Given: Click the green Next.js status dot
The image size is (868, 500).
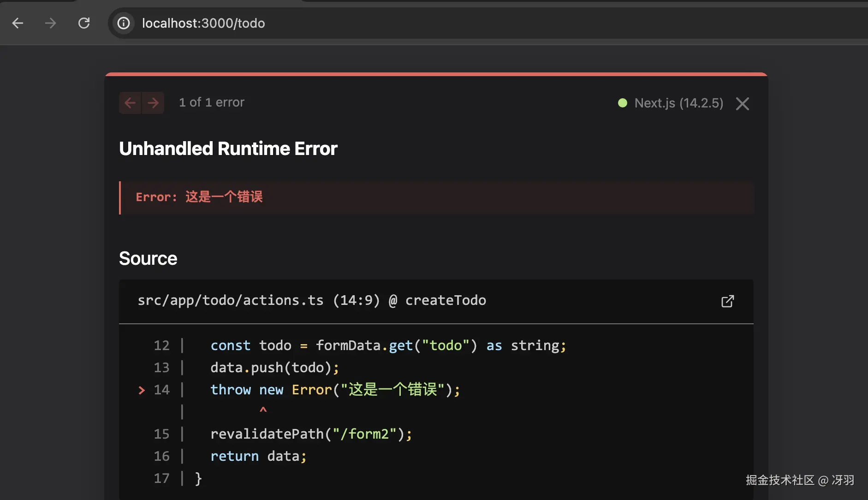Looking at the screenshot, I should [623, 103].
